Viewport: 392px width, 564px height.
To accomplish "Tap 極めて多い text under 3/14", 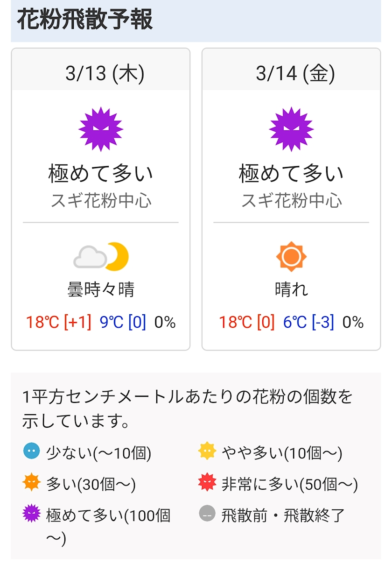I will (x=291, y=174).
